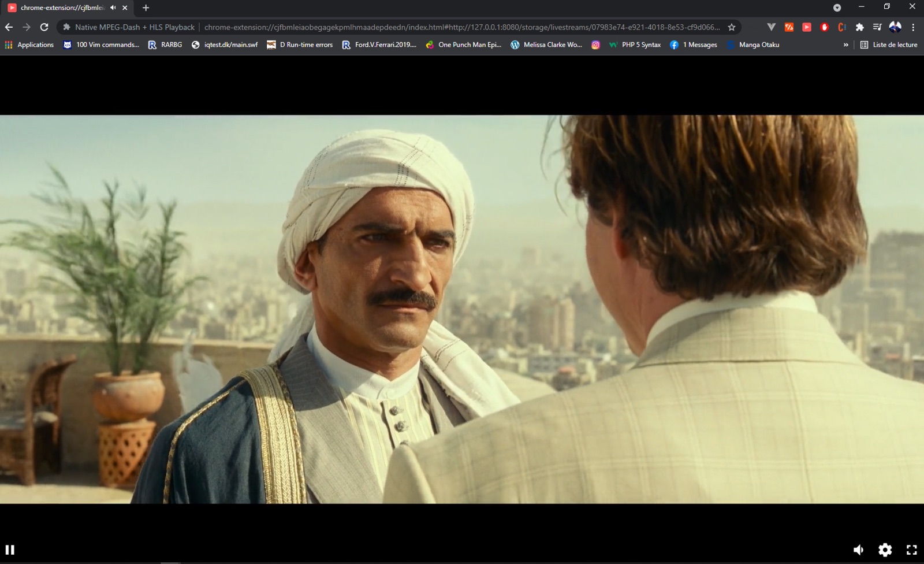Viewport: 924px width, 564px height.
Task: Open the video player settings gear
Action: (885, 550)
